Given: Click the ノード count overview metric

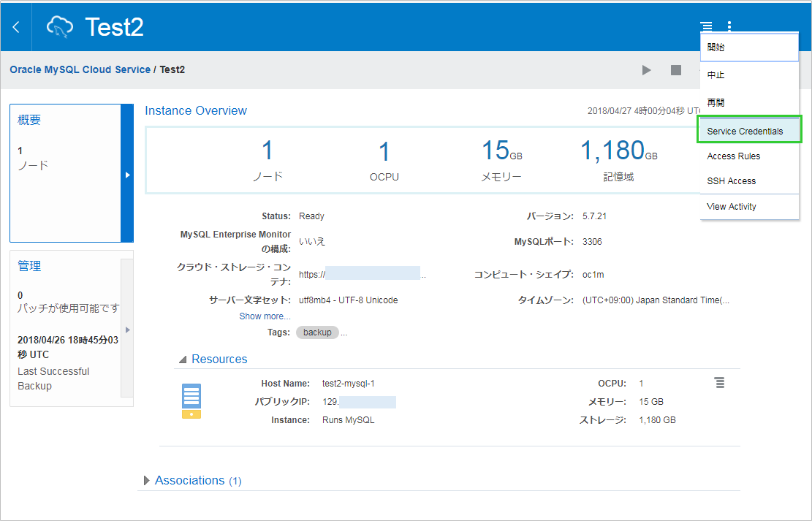Looking at the screenshot, I should click(267, 161).
